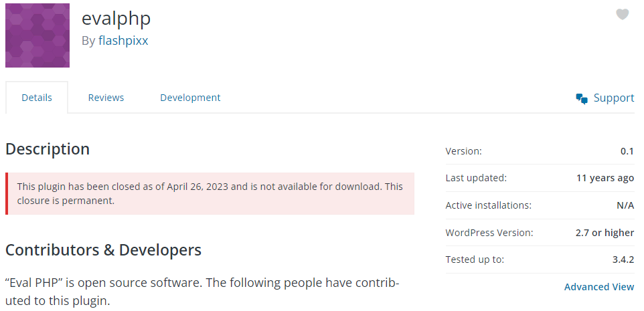This screenshot has height=311, width=644.
Task: Click the N/A active installations value
Action: pos(625,205)
